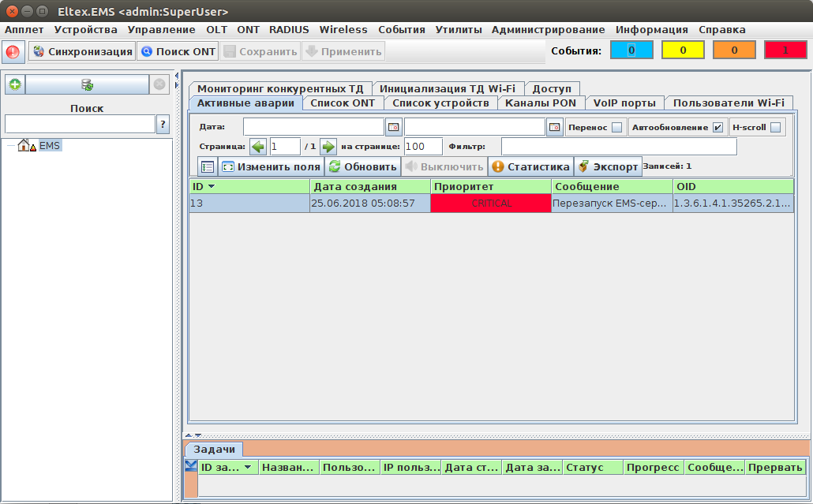This screenshot has height=504, width=813.
Task: Click the Статистика button
Action: click(x=531, y=166)
